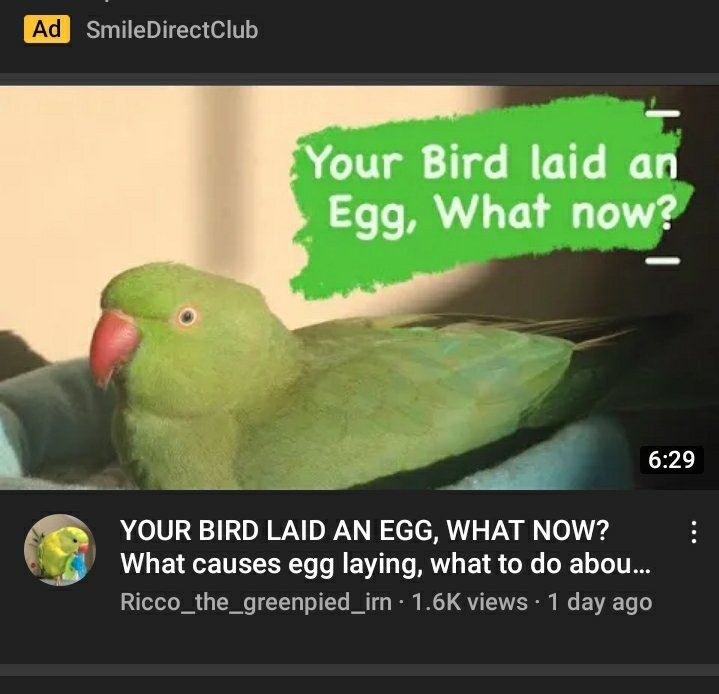Image resolution: width=719 pixels, height=694 pixels.
Task: Open the YOUR BIRD LAID AN EGG title
Action: click(x=365, y=530)
